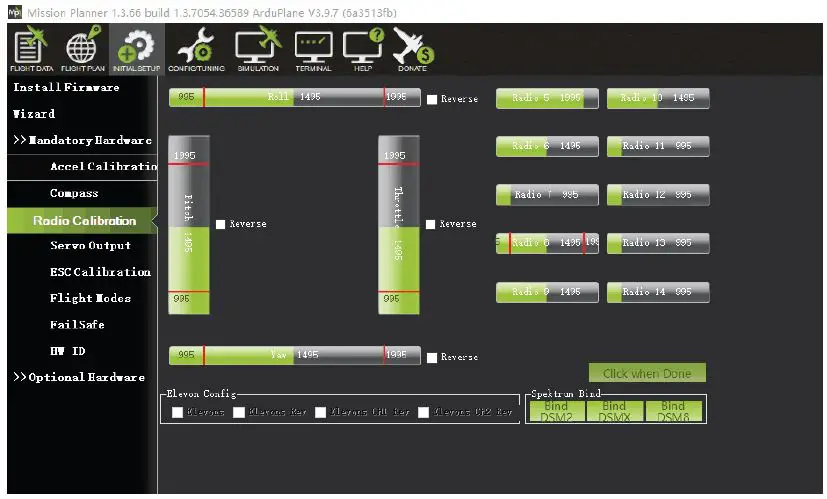
Task: Open the Wizard sidebar entry
Action: pyautogui.click(x=34, y=114)
